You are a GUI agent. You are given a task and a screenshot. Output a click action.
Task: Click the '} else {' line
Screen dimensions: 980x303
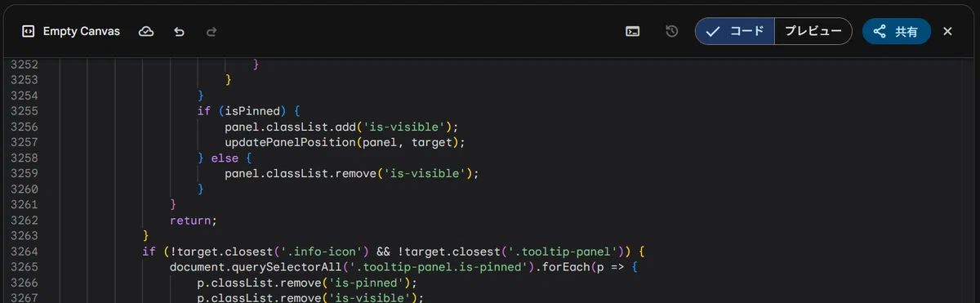[225, 158]
